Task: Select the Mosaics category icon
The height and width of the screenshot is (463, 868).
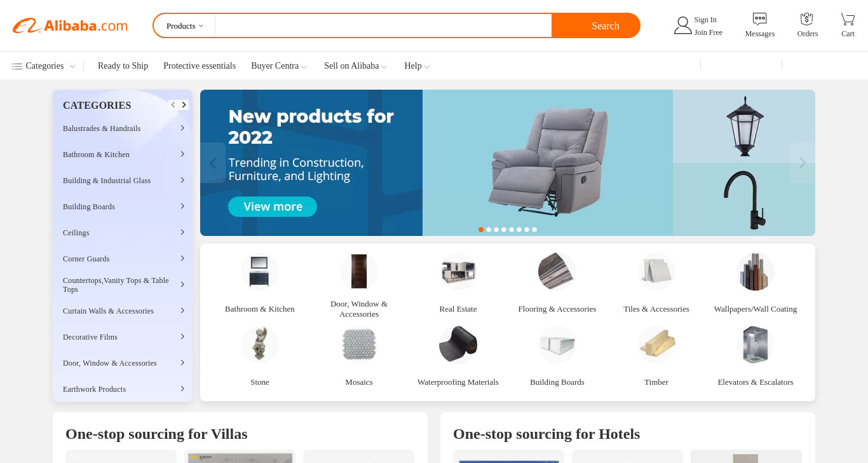Action: [359, 345]
